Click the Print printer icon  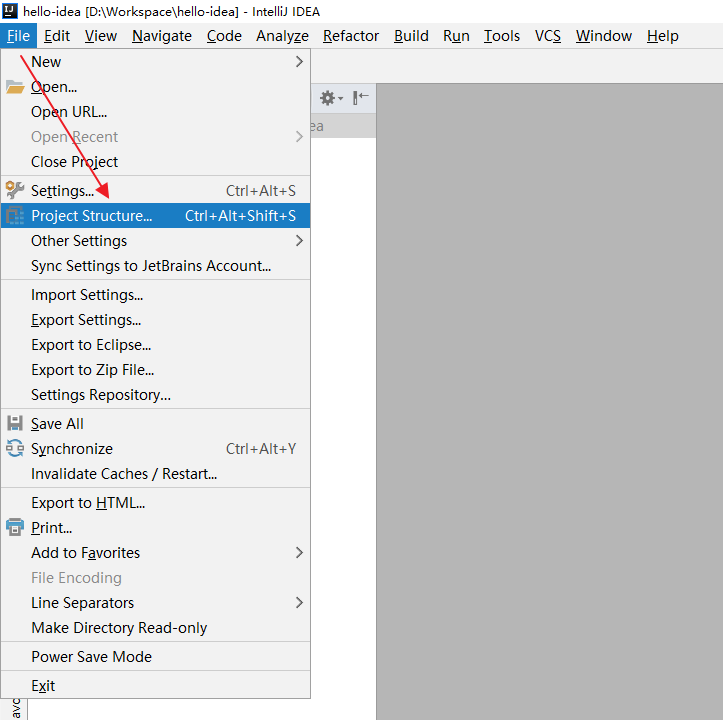(x=15, y=527)
